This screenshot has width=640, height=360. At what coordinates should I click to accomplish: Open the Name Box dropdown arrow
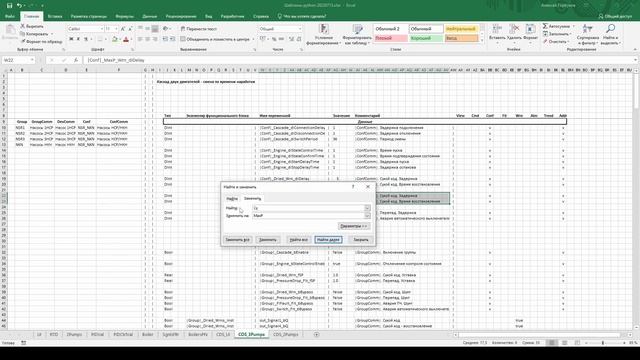pos(32,60)
